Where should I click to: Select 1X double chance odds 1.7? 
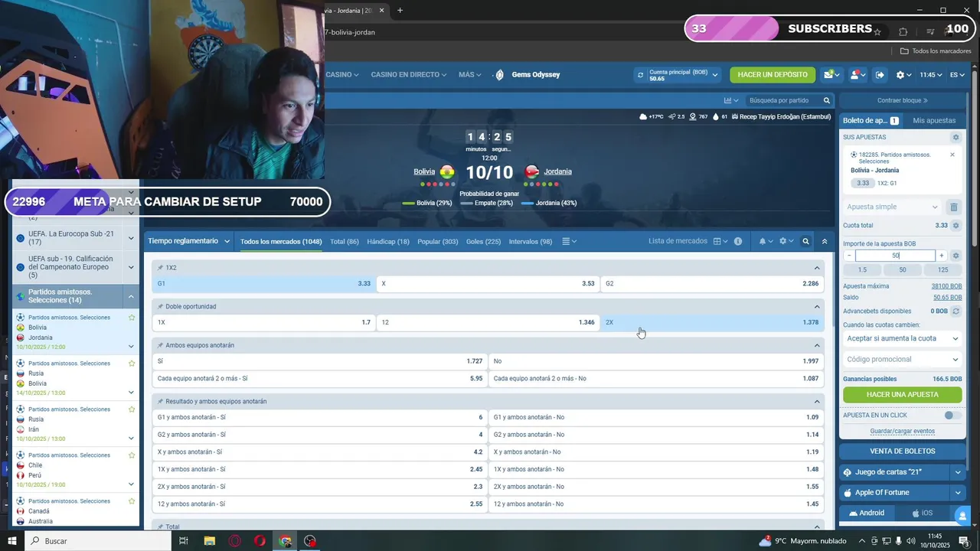[x=263, y=322]
